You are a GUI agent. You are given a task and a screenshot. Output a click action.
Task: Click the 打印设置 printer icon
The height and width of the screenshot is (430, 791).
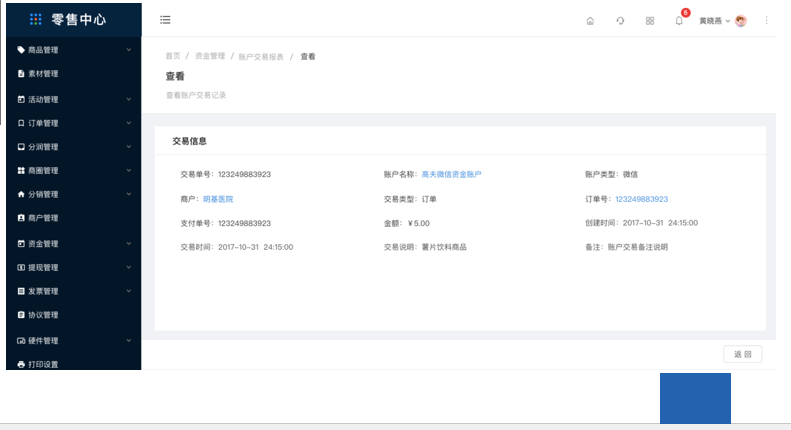(21, 364)
